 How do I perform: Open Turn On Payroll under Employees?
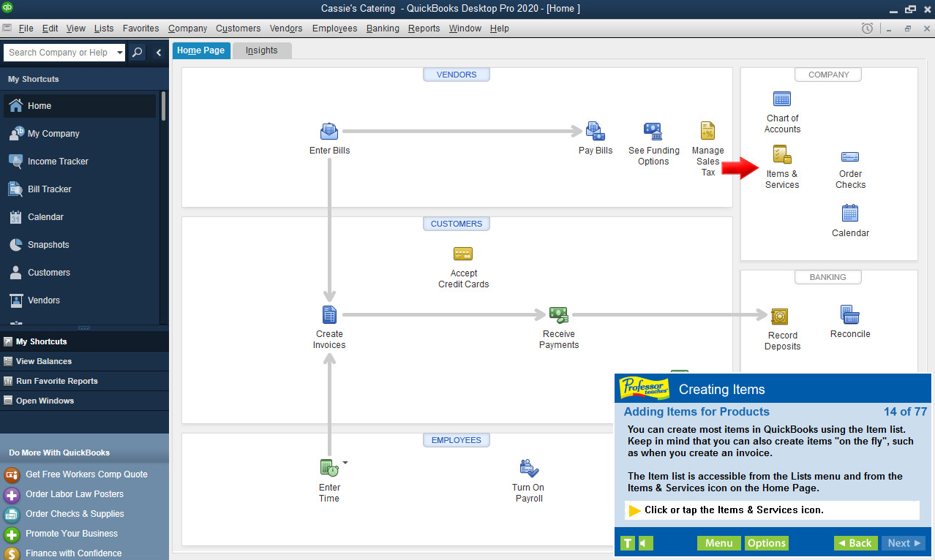pyautogui.click(x=528, y=466)
